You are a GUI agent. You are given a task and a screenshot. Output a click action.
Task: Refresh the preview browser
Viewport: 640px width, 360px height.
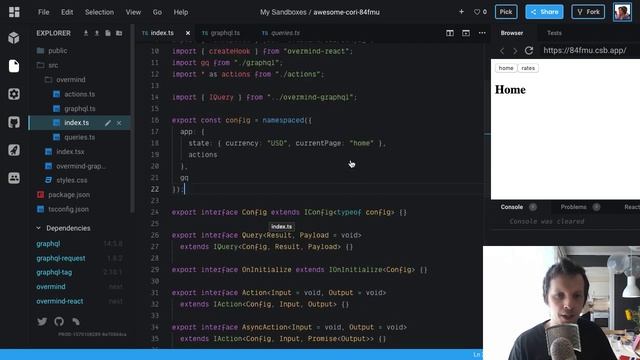coord(529,51)
